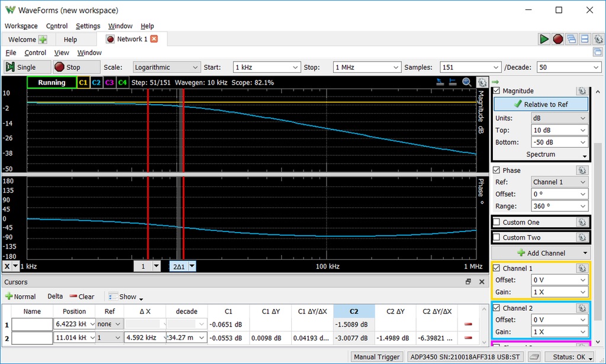
Task: Add a Normal cursor
Action: (21, 297)
